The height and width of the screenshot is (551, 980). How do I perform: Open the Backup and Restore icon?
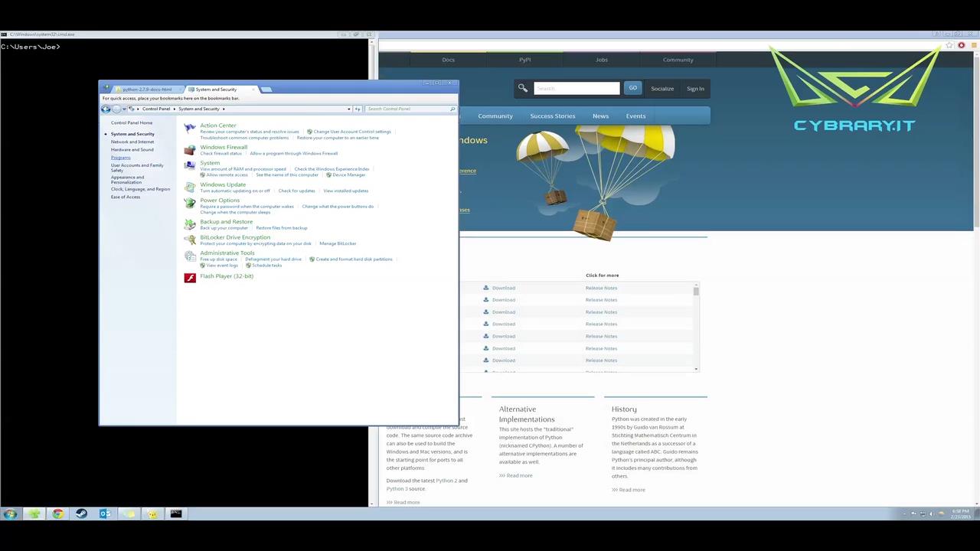pyautogui.click(x=190, y=224)
